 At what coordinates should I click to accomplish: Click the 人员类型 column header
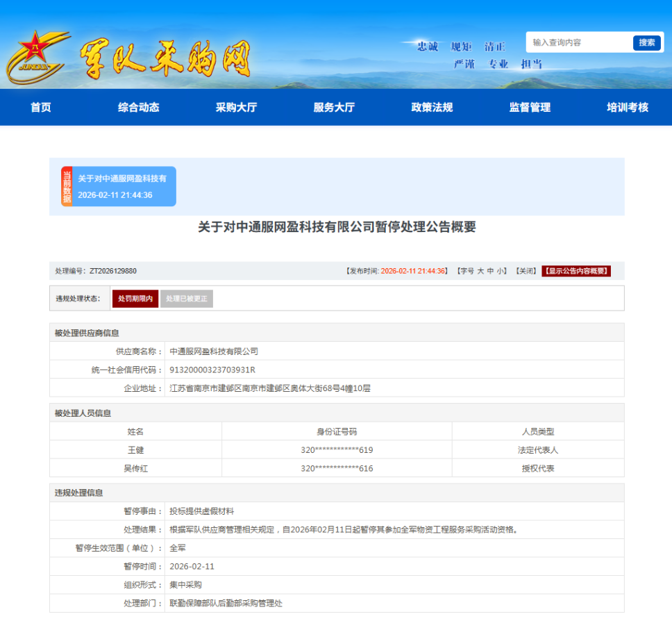[x=538, y=431]
